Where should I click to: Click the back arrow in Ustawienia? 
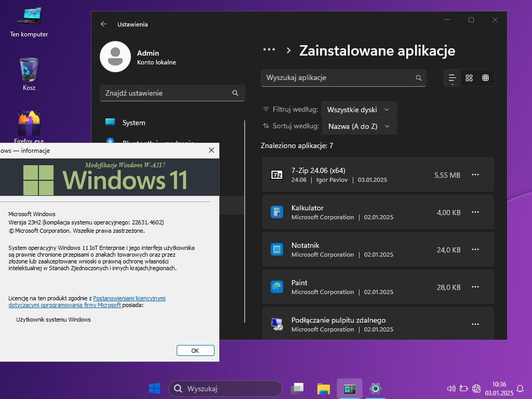(x=104, y=24)
